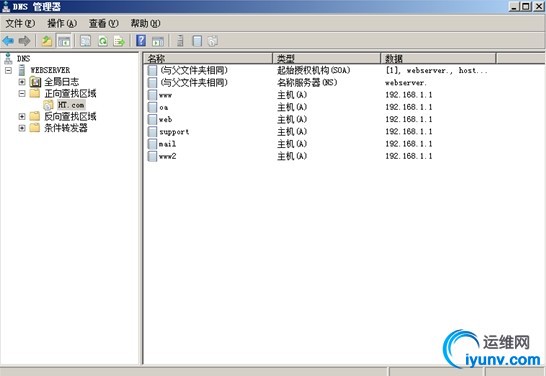Select the web host record name

pyautogui.click(x=165, y=119)
